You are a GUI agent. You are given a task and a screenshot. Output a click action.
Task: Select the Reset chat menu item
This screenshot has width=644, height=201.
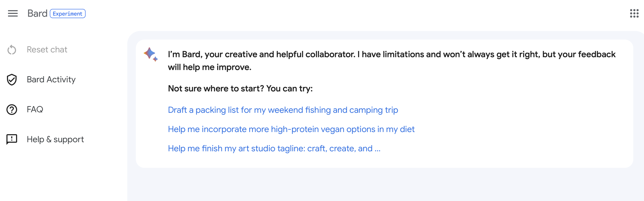47,50
